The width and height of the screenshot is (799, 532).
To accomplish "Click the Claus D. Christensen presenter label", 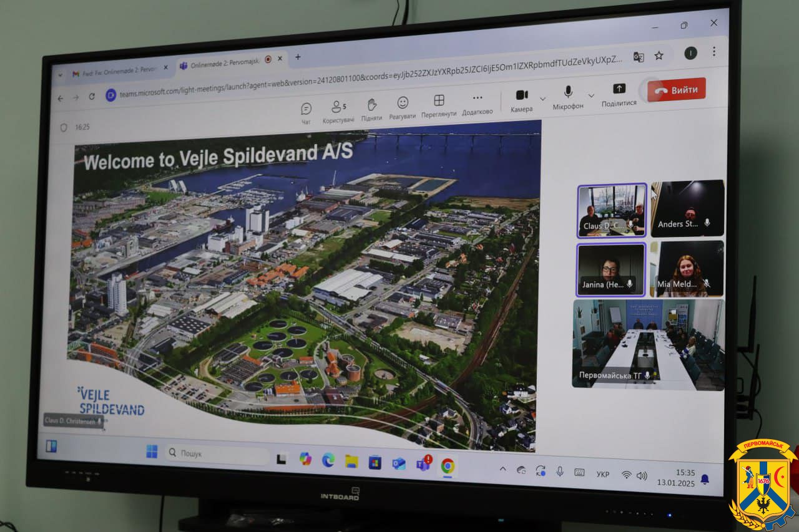I will (x=74, y=420).
